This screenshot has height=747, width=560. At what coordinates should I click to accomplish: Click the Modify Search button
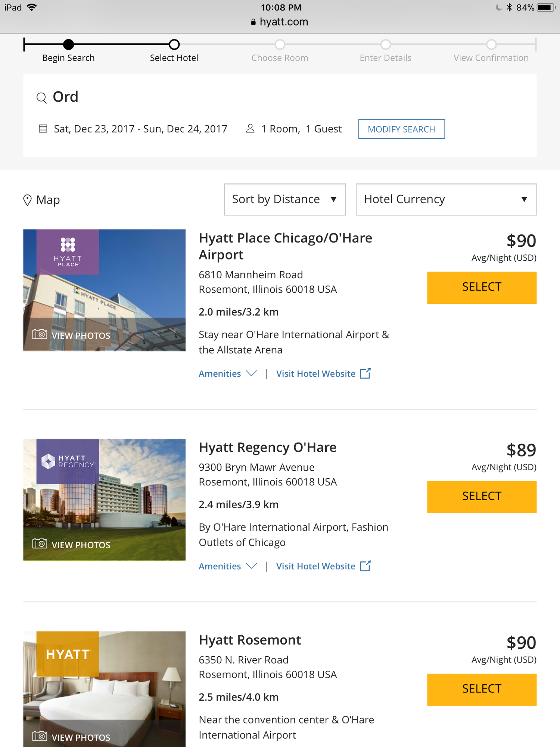[401, 129]
